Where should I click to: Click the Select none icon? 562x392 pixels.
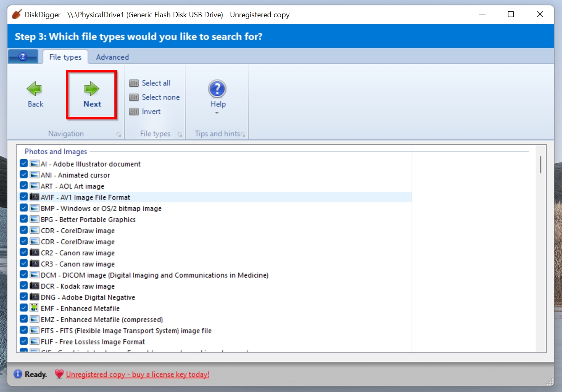pos(134,97)
